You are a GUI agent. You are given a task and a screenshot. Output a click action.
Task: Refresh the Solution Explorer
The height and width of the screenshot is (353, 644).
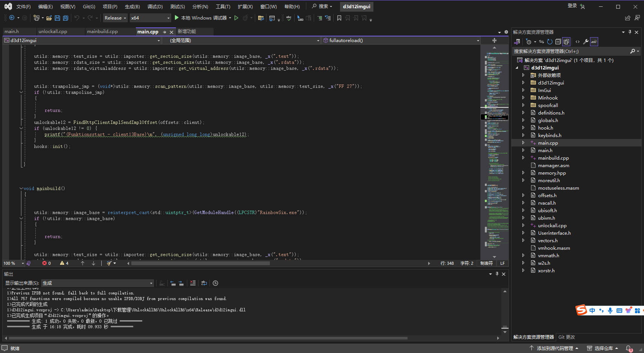tap(549, 42)
